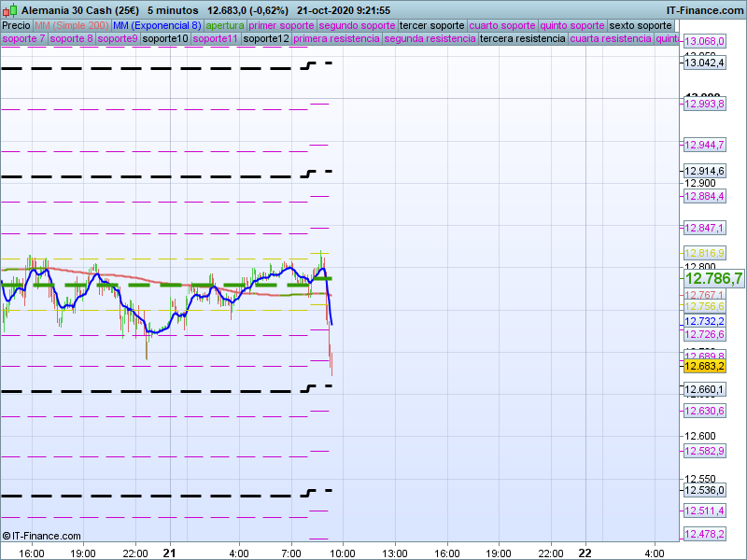
Task: Select the MM (Simple 200) indicator label
Action: coord(71,25)
